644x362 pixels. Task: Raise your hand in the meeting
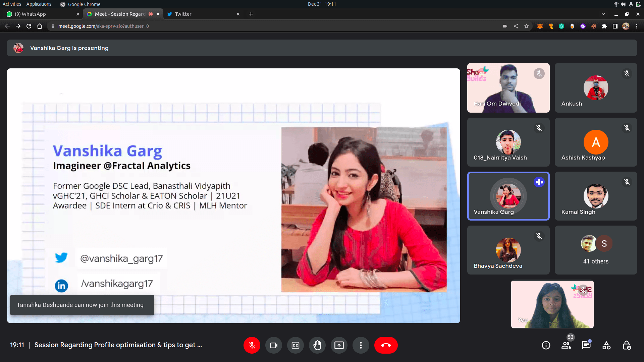tap(317, 345)
